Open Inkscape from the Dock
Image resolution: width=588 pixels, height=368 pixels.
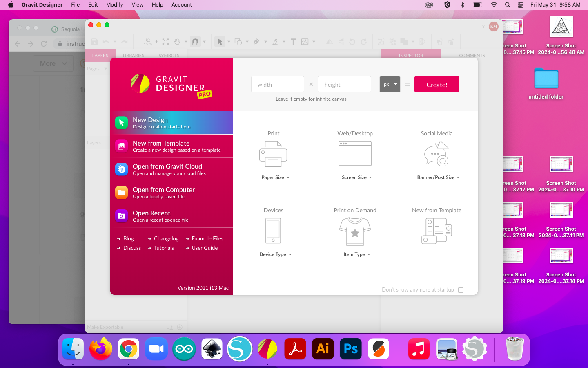pos(212,349)
